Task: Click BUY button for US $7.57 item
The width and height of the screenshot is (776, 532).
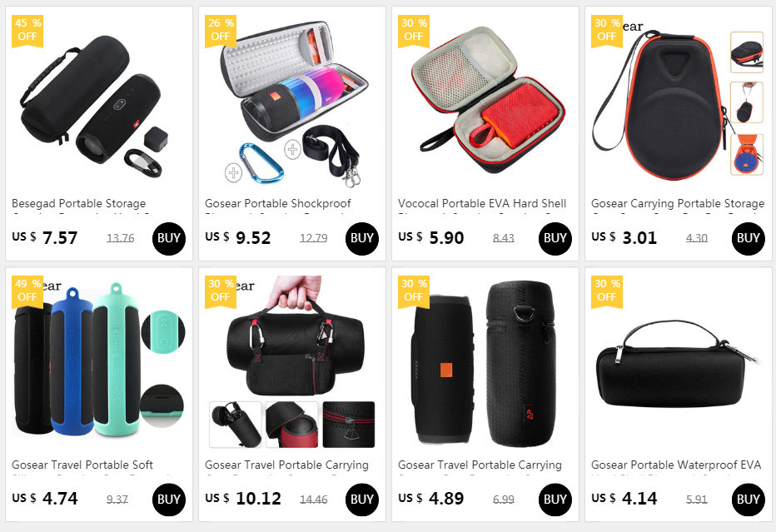Action: 169,239
